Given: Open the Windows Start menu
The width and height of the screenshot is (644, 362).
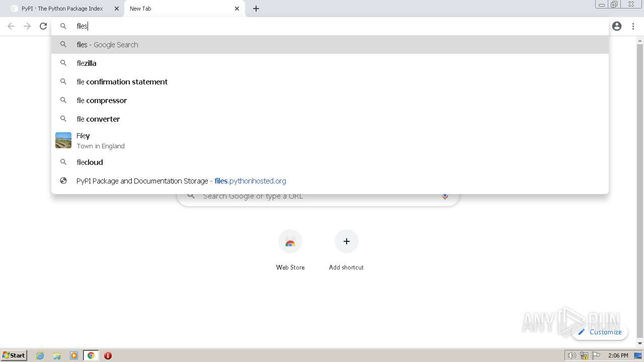Looking at the screenshot, I should click(x=14, y=355).
